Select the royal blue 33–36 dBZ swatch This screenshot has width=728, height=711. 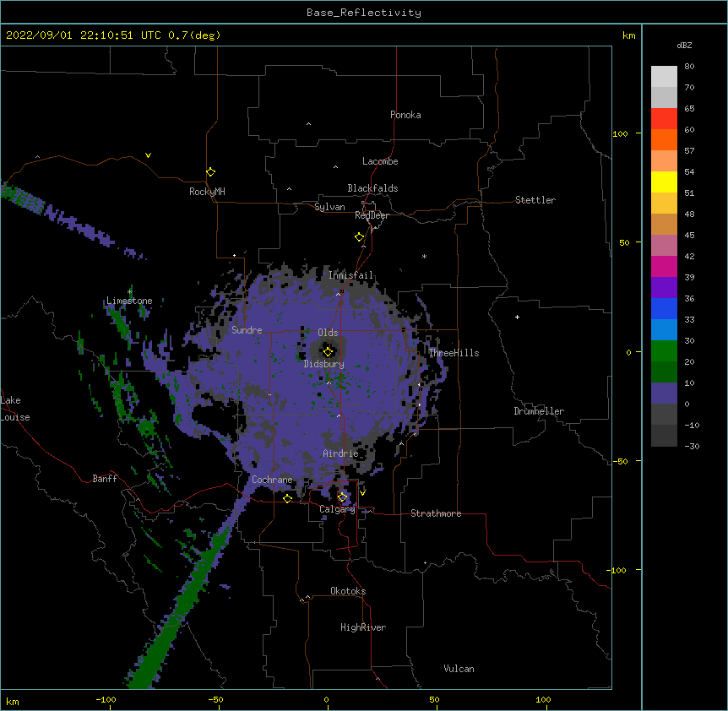[664, 309]
